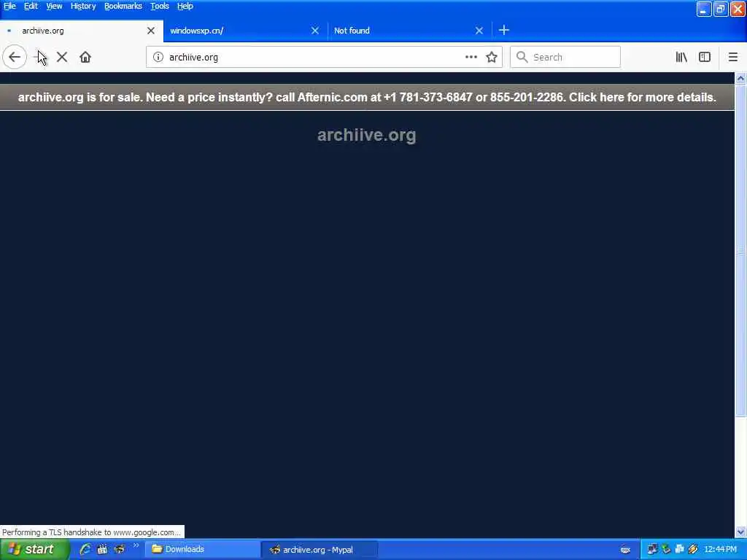Viewport: 747px width, 560px height.
Task: Click the archiive.org heading on page
Action: pyautogui.click(x=367, y=135)
